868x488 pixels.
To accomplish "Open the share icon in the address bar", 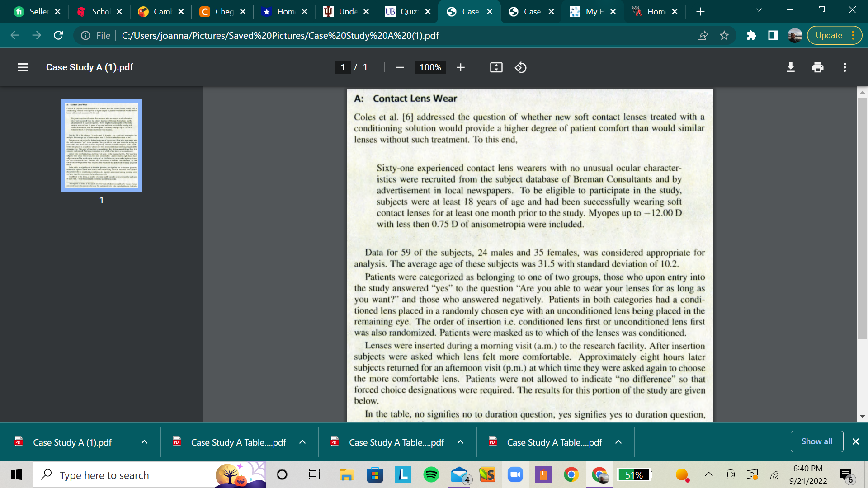I will pos(702,35).
